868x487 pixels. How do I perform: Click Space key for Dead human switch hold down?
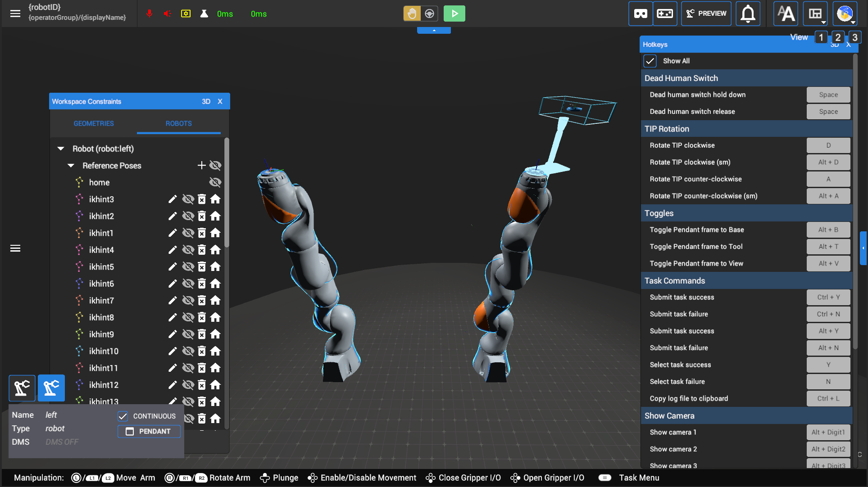coord(828,95)
